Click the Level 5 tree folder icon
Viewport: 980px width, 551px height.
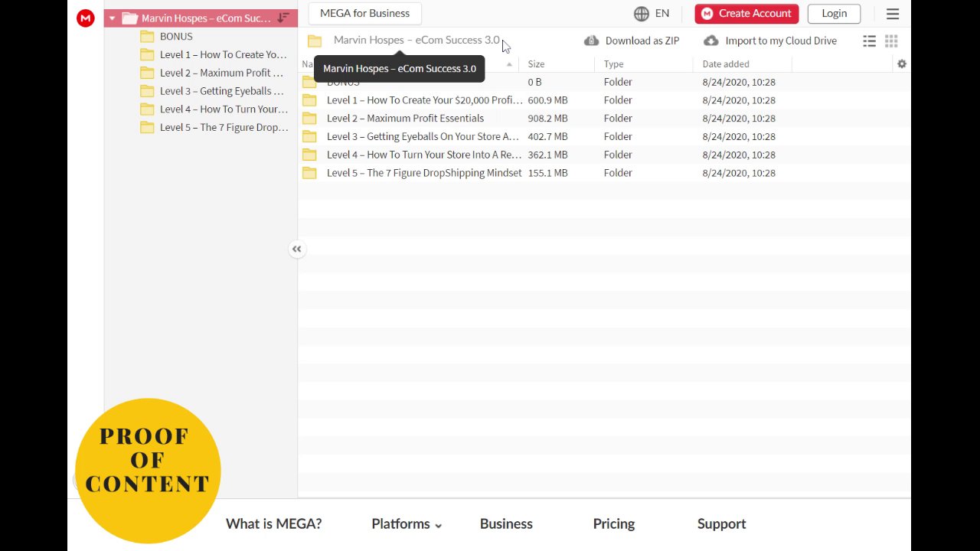point(147,128)
